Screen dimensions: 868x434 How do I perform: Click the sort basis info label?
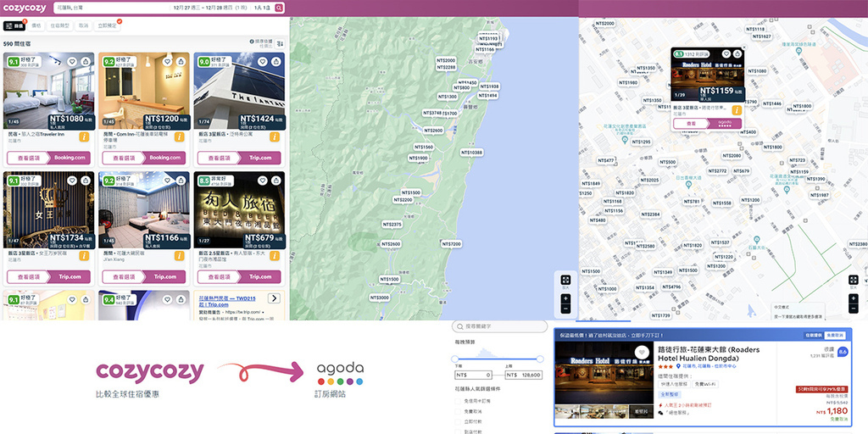click(x=261, y=43)
